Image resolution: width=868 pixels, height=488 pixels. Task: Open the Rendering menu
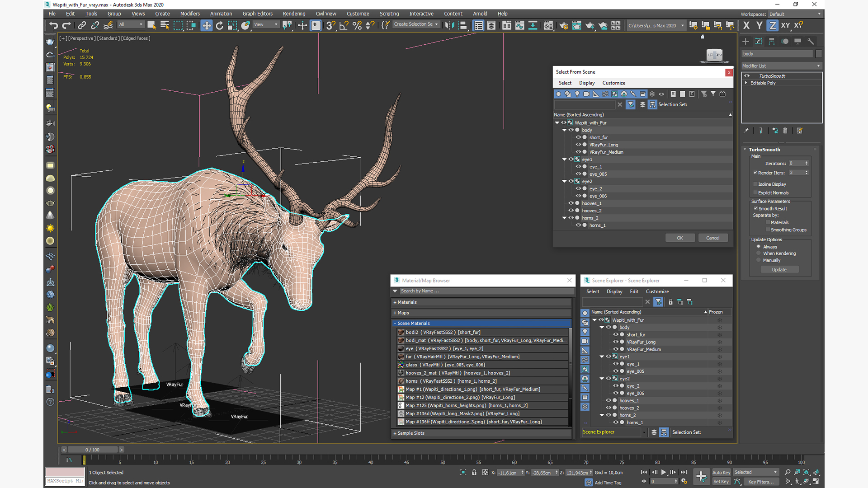click(x=294, y=14)
